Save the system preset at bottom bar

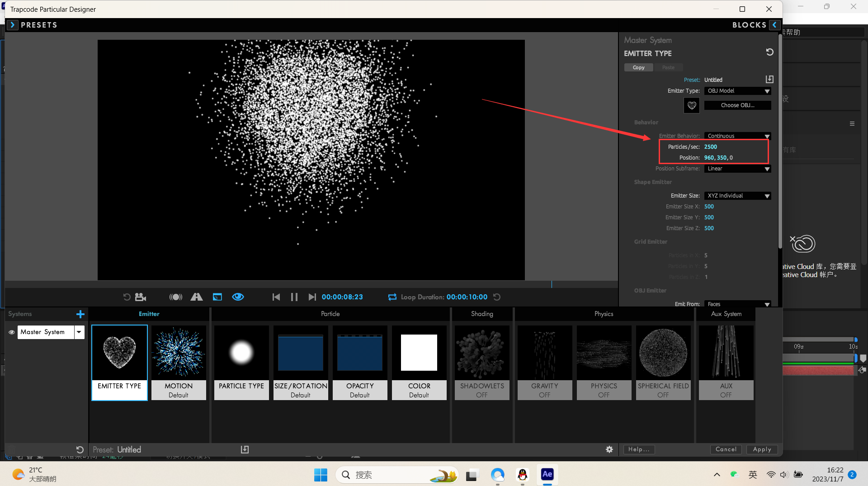pyautogui.click(x=245, y=449)
